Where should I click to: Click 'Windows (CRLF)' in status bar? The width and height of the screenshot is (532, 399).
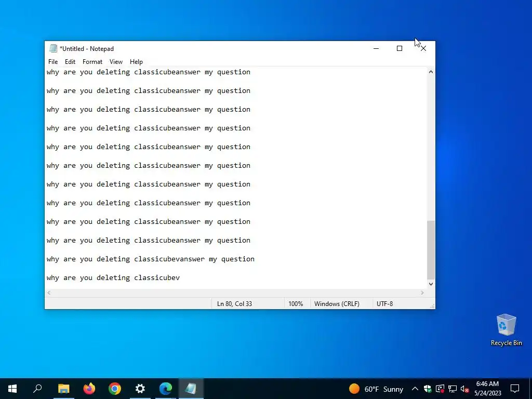tap(337, 303)
